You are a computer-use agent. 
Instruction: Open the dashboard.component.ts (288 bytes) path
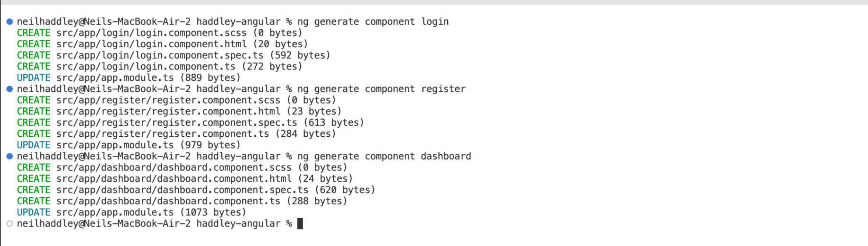click(168, 201)
